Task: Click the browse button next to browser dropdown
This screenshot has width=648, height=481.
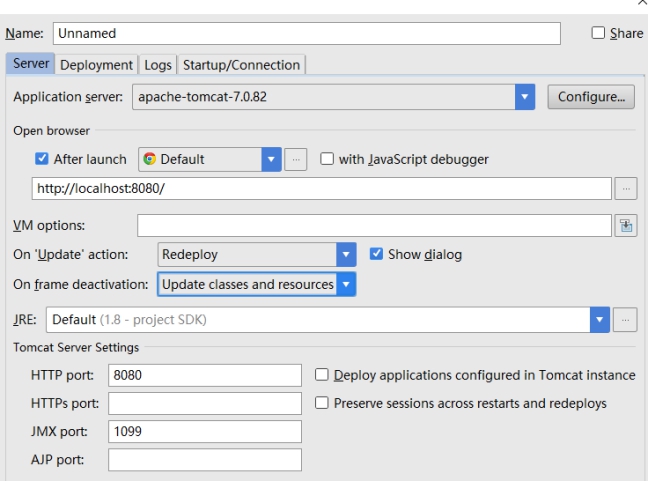Action: (296, 159)
